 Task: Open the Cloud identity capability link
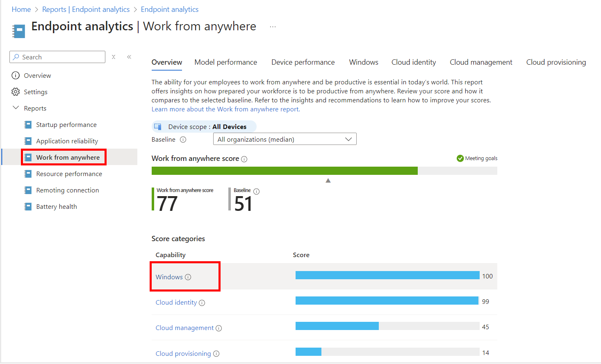point(176,303)
